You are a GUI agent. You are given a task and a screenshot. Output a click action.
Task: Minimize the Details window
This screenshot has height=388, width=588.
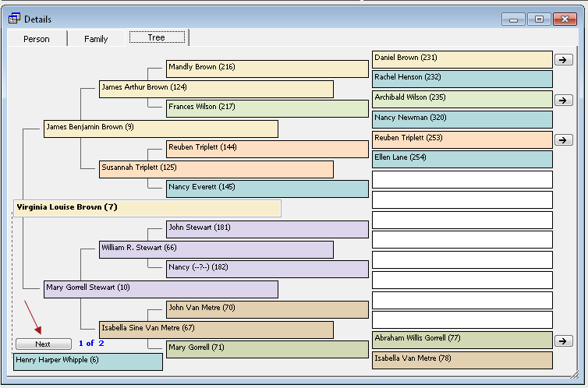point(513,19)
